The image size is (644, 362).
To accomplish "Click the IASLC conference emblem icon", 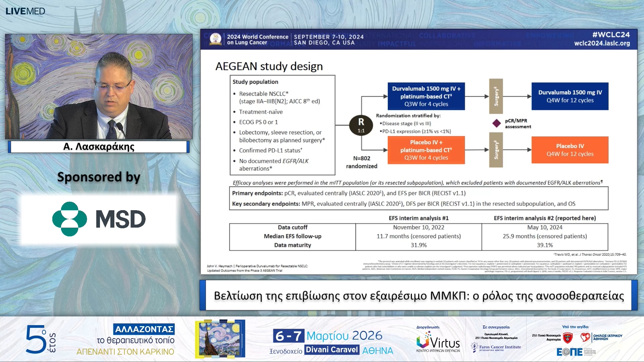I will coord(215,39).
